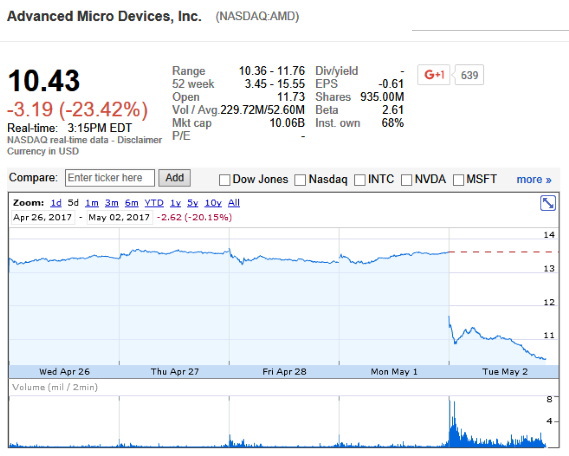Toggle NVDA comparison checkbox
This screenshot has width=569, height=456.
click(406, 180)
